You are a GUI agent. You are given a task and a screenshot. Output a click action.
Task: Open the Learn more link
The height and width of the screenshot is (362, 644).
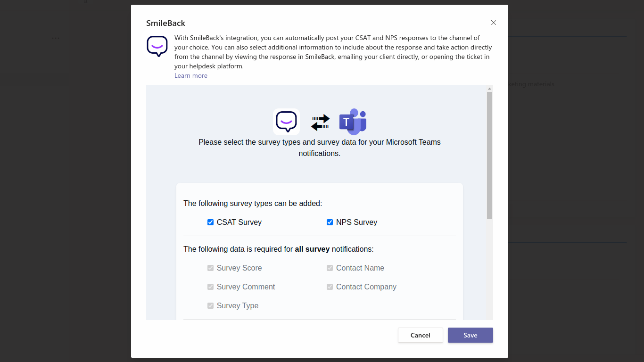click(191, 75)
